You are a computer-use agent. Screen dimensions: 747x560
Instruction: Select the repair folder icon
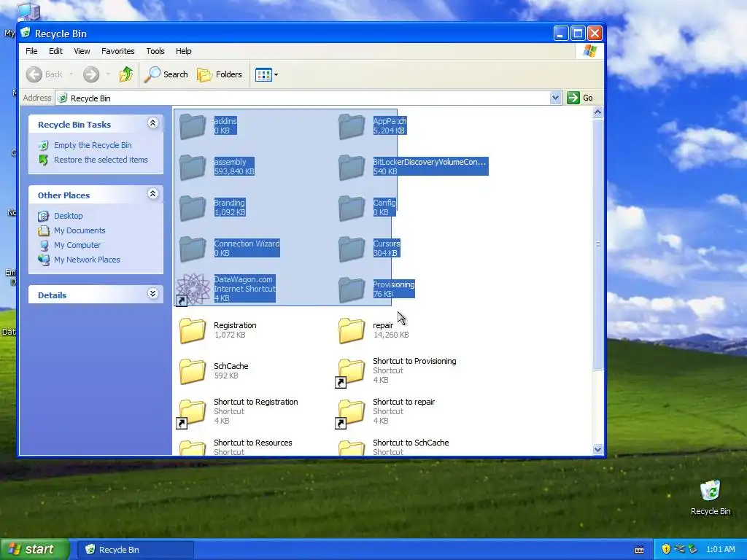[352, 330]
